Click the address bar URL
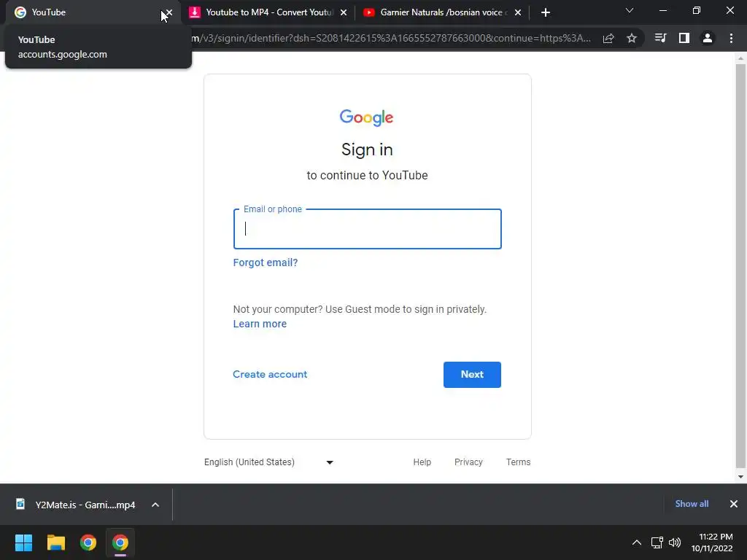The width and height of the screenshot is (747, 560). (x=391, y=38)
